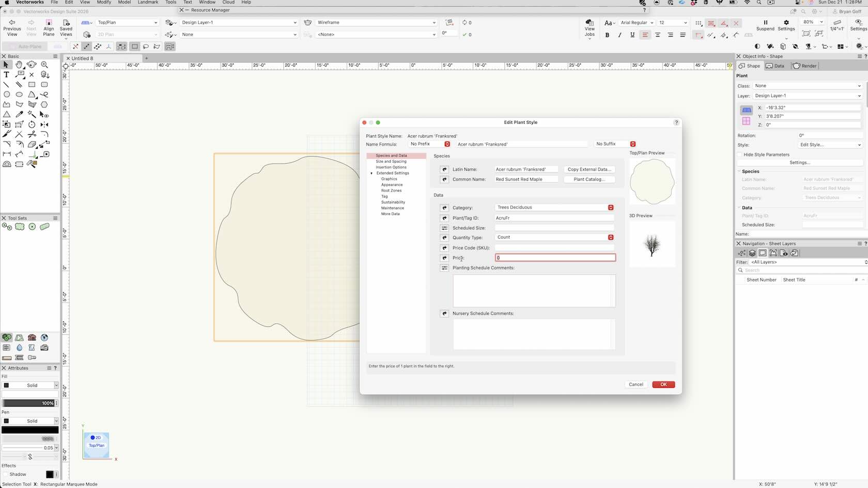Choose the Zoom magnifier tool
The image size is (868, 488).
tap(44, 65)
